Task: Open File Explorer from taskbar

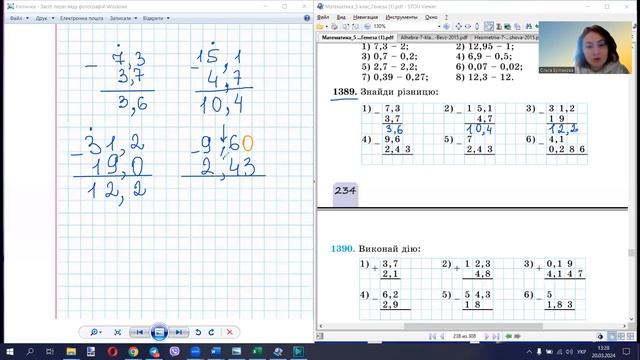Action: [x=71, y=351]
